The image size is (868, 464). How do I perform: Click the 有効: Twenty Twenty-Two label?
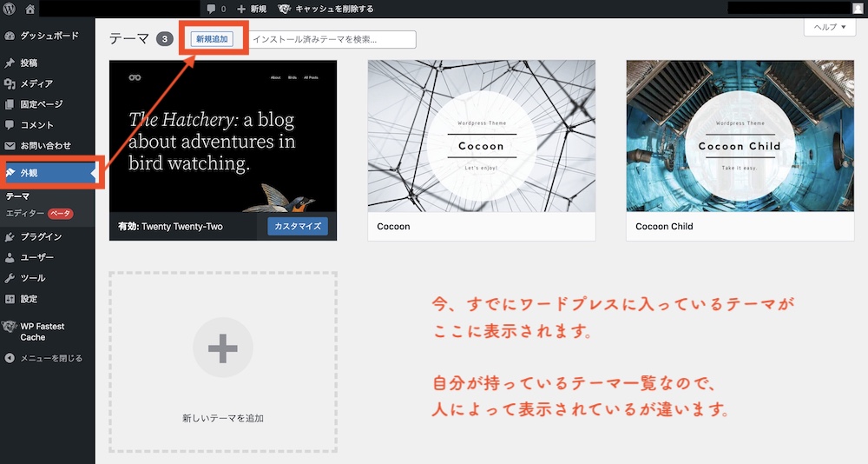170,226
